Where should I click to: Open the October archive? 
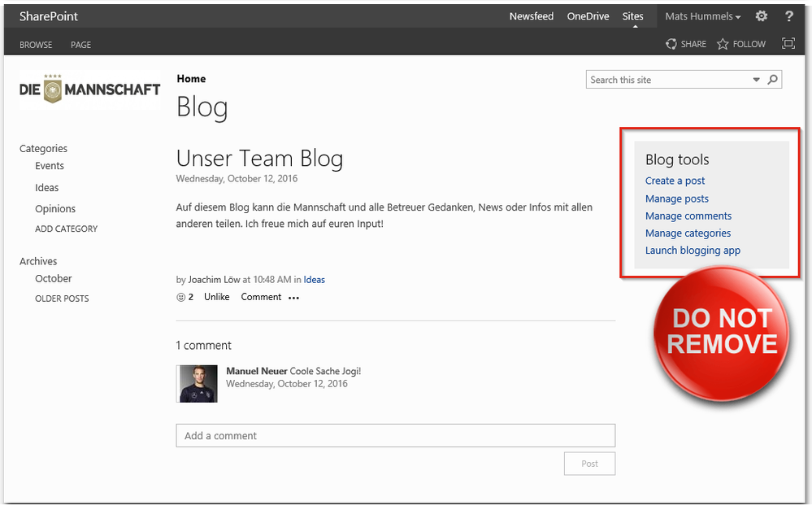[x=54, y=278]
